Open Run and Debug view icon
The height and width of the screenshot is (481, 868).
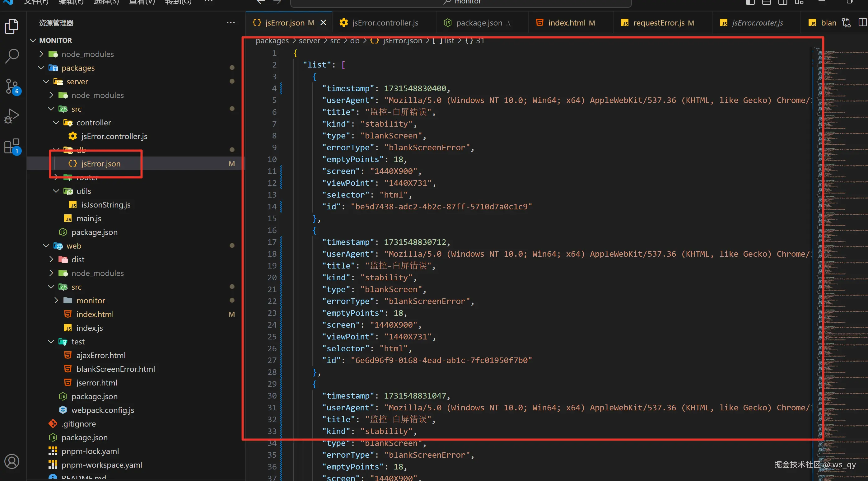12,116
